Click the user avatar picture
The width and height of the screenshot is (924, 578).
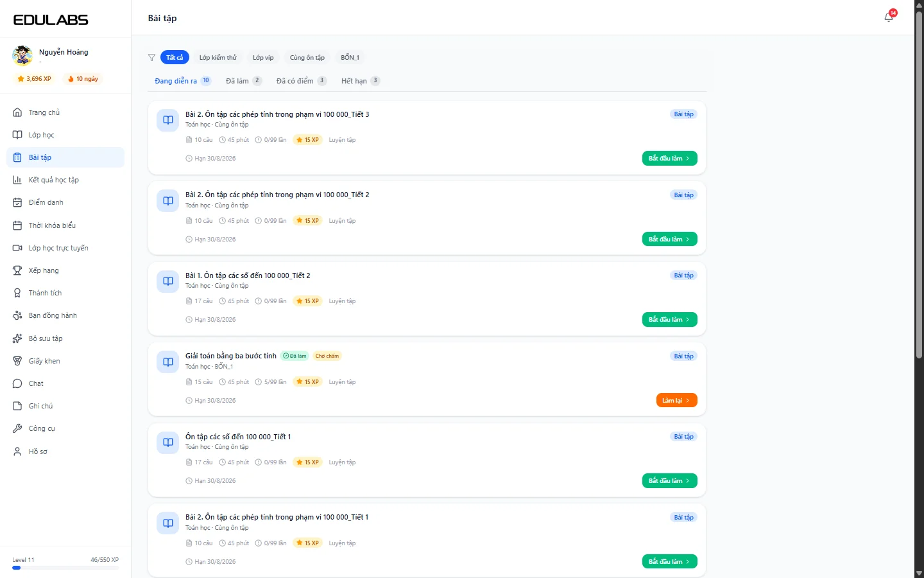(x=22, y=55)
